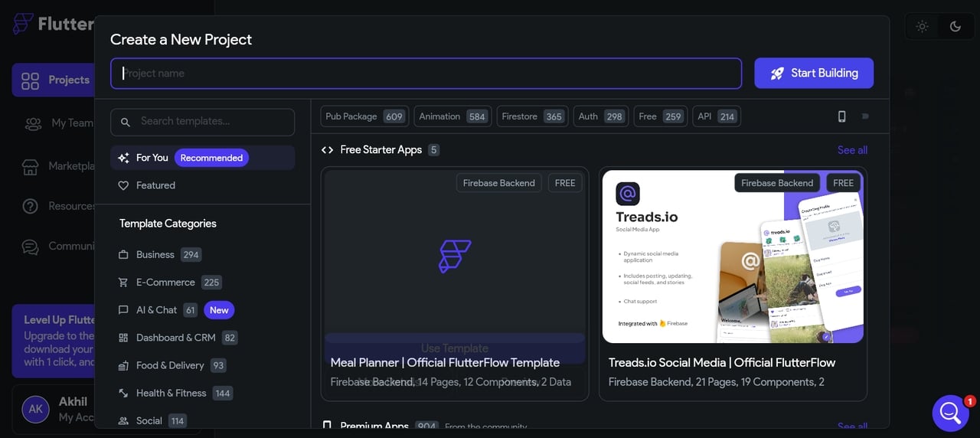Open the support chat bubble icon
The width and height of the screenshot is (980, 438).
coord(950,413)
